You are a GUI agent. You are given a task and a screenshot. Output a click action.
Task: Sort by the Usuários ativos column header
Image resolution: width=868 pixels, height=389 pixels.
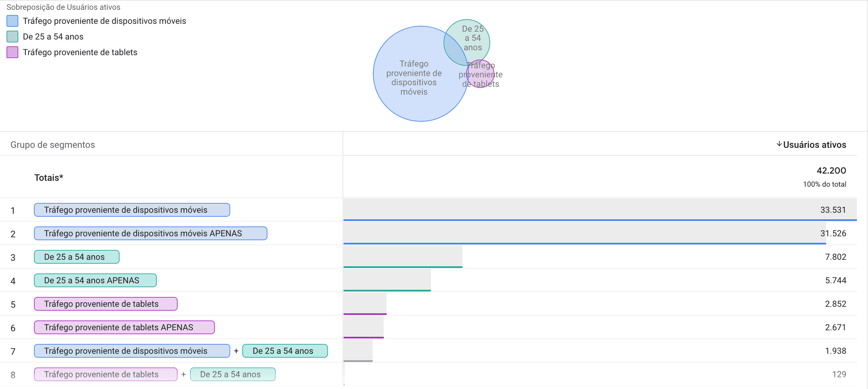814,145
